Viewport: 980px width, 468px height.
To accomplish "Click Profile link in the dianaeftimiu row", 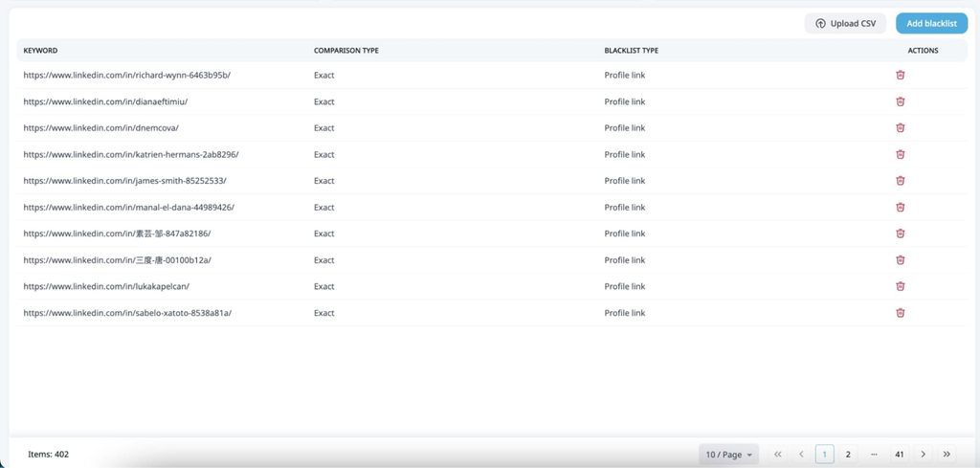I will click(x=624, y=101).
